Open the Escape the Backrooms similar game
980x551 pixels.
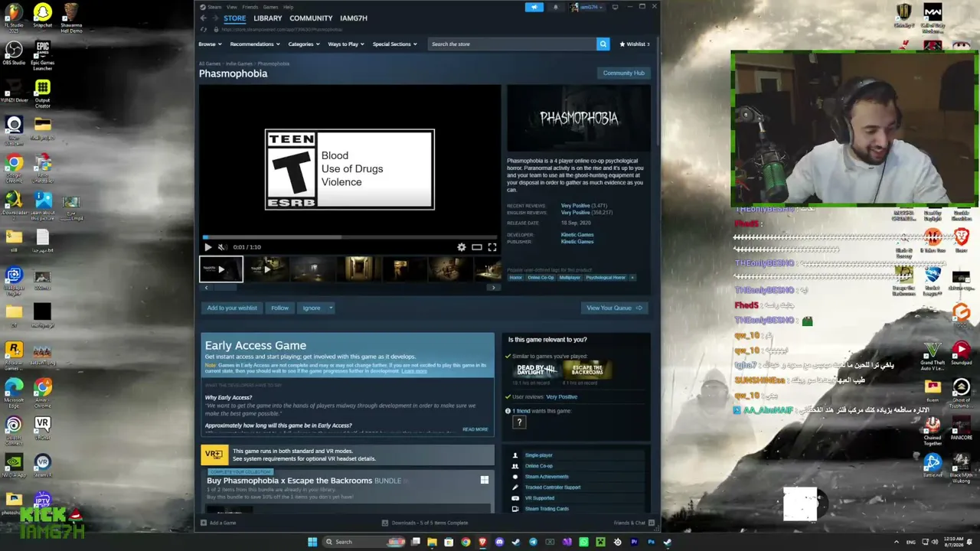click(x=587, y=370)
